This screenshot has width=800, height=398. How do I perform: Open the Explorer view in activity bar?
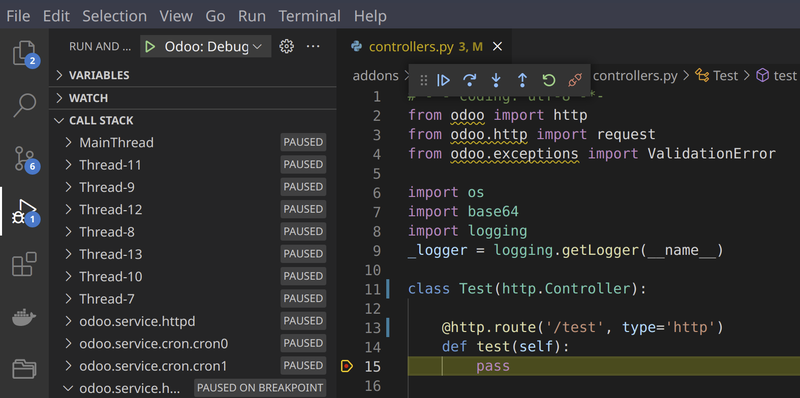click(x=24, y=53)
